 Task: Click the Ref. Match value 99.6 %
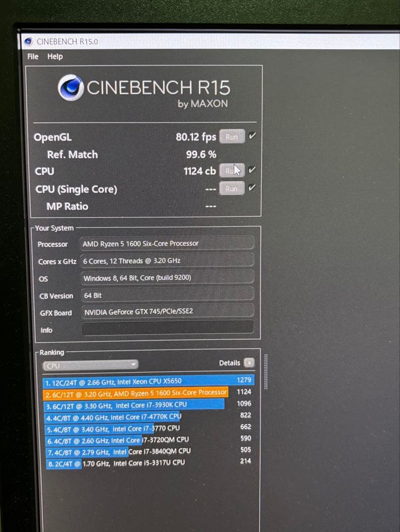point(201,154)
